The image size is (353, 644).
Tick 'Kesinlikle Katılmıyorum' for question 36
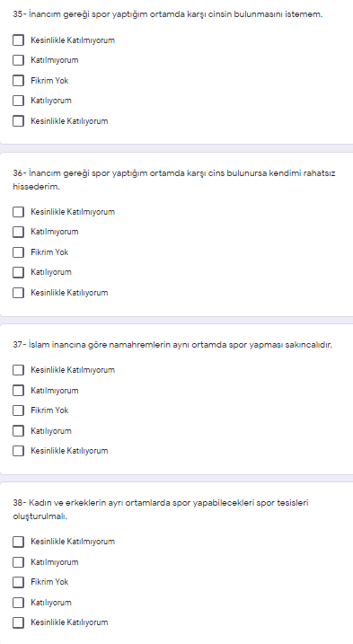tap(18, 212)
